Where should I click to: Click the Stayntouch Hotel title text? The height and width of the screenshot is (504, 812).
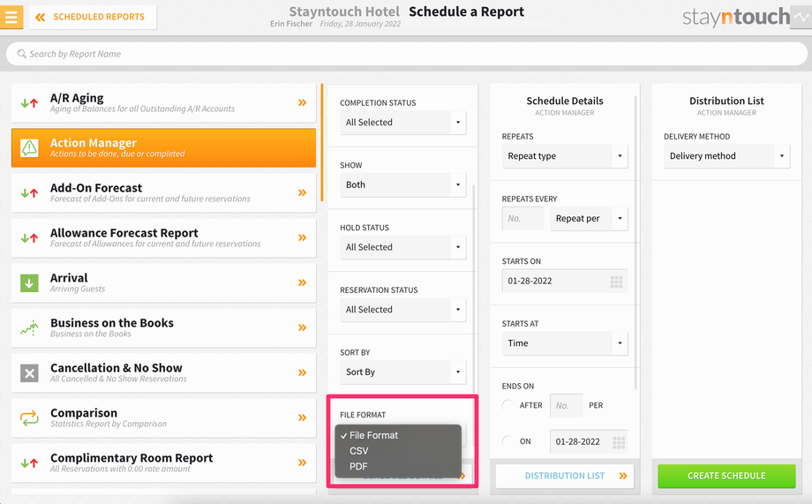[344, 11]
